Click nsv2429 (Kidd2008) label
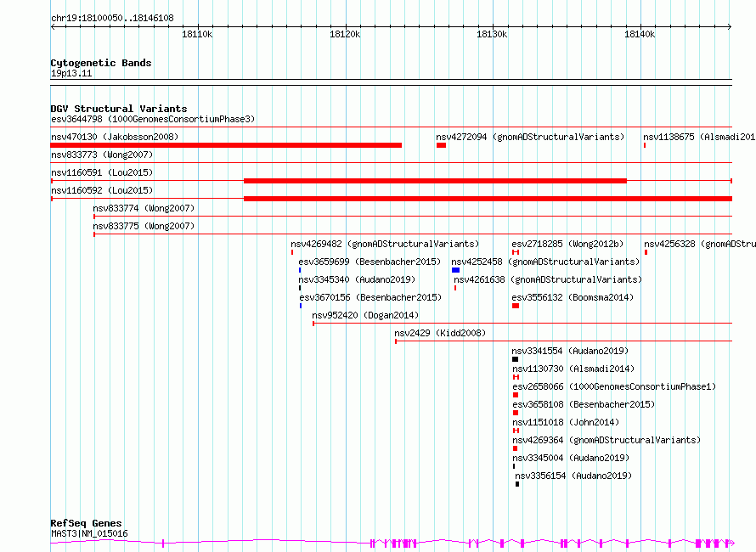This screenshot has width=756, height=552. pos(440,333)
